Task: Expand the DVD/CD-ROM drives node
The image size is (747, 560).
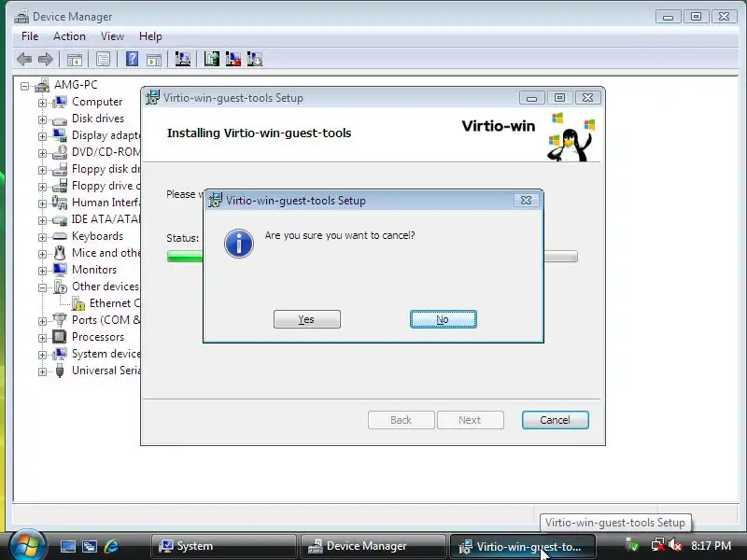Action: [42, 153]
